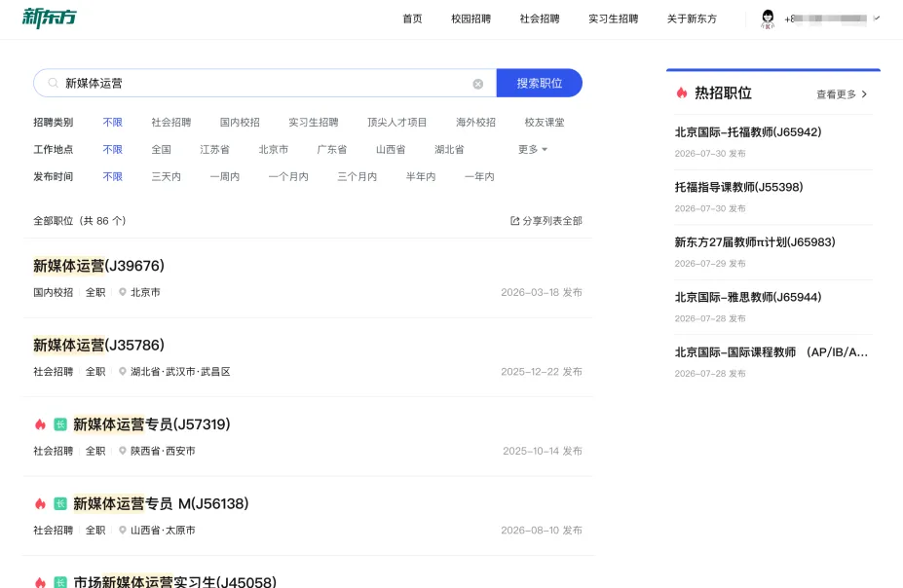Click the chevron next to 查看更多
The width and height of the screenshot is (903, 588).
pyautogui.click(x=864, y=94)
